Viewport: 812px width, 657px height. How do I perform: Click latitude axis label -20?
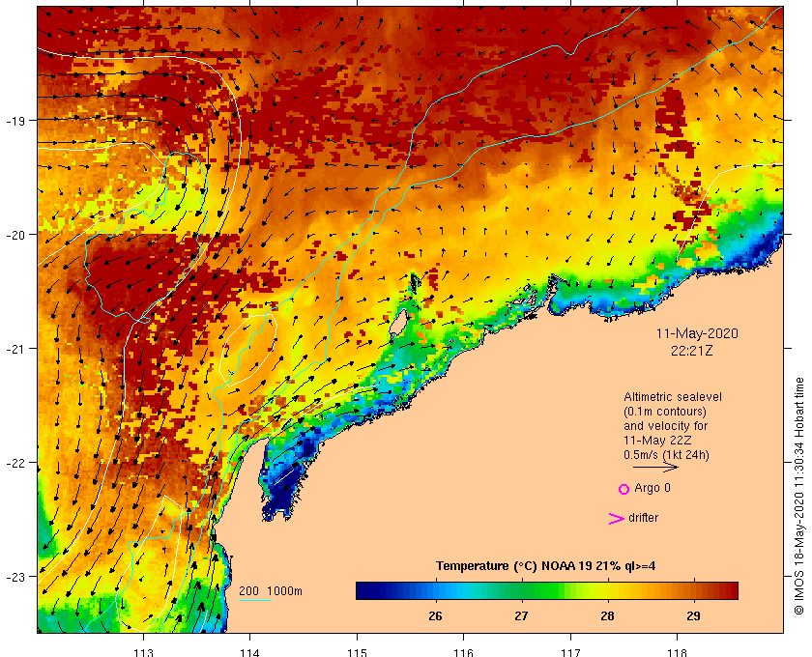pos(15,235)
